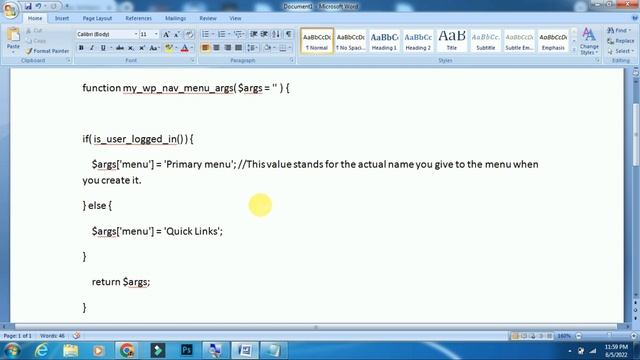The height and width of the screenshot is (360, 640).
Task: Switch to the Insert tab
Action: (62, 18)
